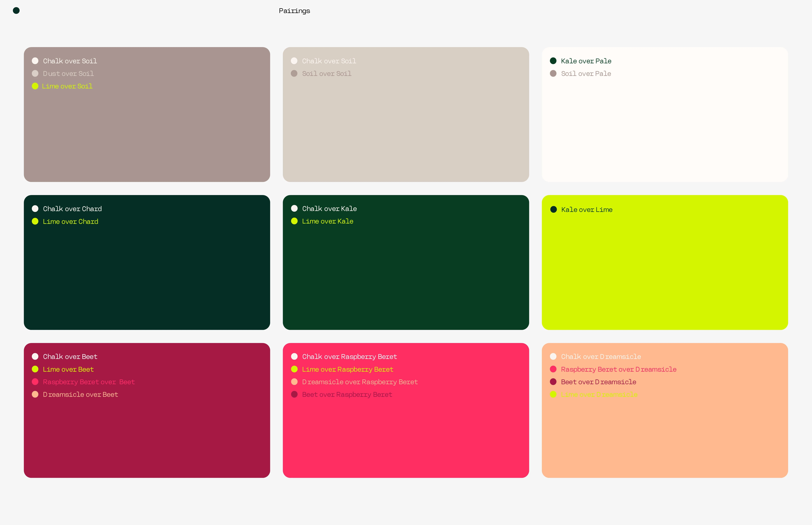The image size is (812, 525).
Task: Click the Pairings page title
Action: (294, 11)
